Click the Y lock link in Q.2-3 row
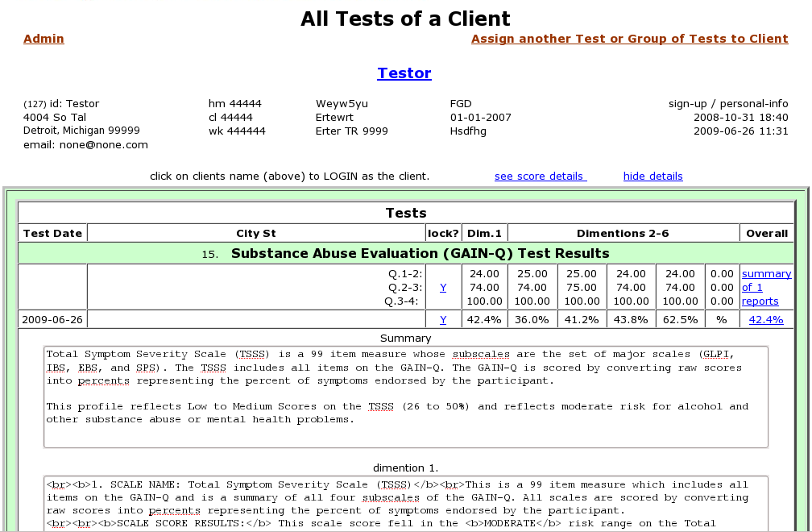The height and width of the screenshot is (532, 812). (x=443, y=288)
